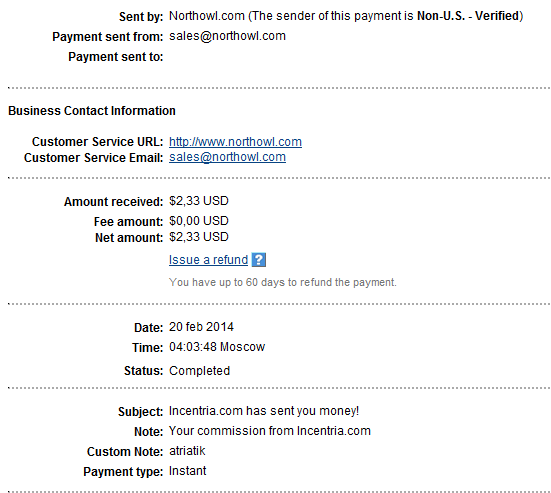
Task: Open http://www.northowl.com customer service URL
Action: [235, 142]
